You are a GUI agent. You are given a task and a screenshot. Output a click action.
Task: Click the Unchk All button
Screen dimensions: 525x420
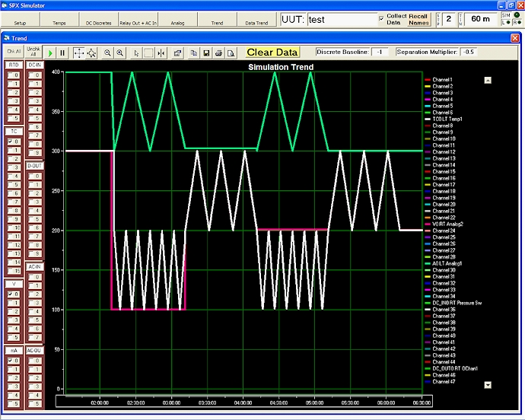coord(33,52)
